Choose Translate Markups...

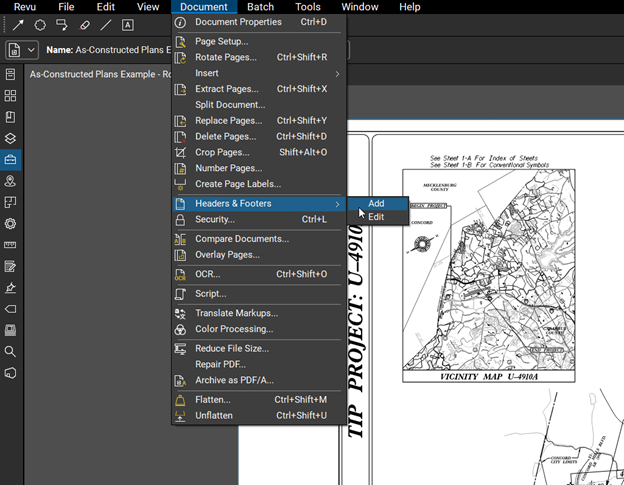(x=258, y=314)
